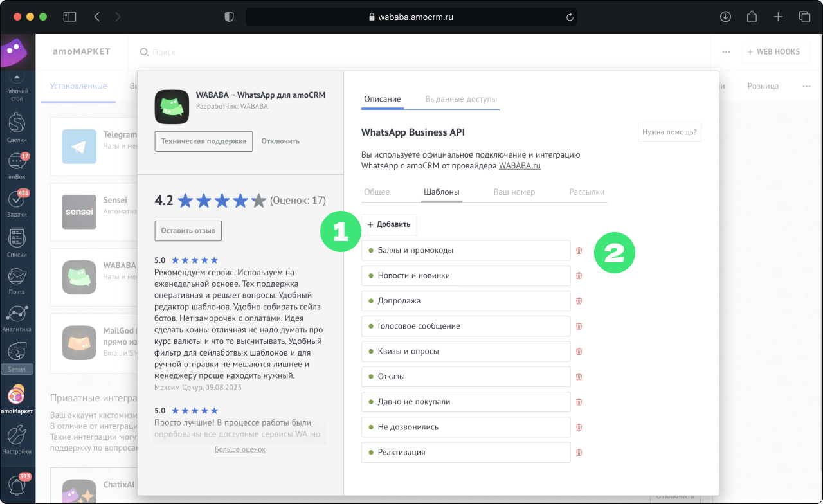
Task: Open imBox chats in the sidebar
Action: pyautogui.click(x=17, y=165)
